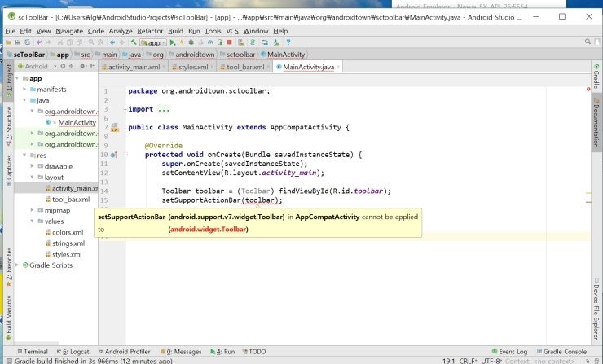Click the Redo arrow icon
603x364 pixels.
click(x=48, y=42)
